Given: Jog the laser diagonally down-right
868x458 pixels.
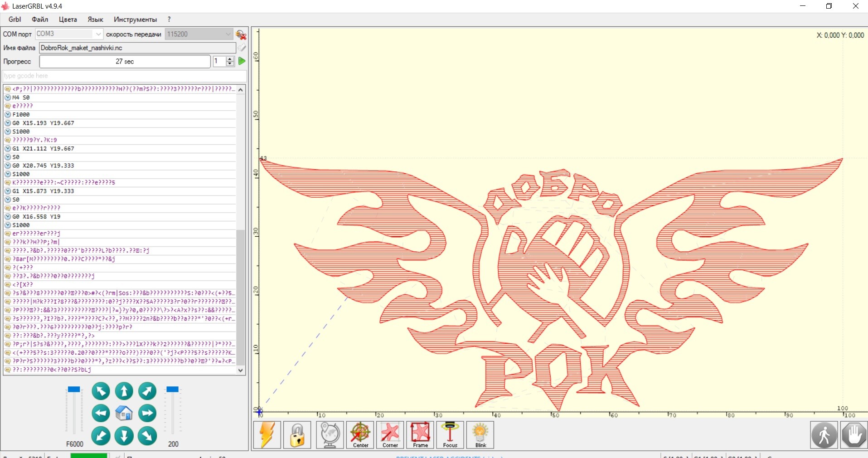Looking at the screenshot, I should click(x=147, y=436).
